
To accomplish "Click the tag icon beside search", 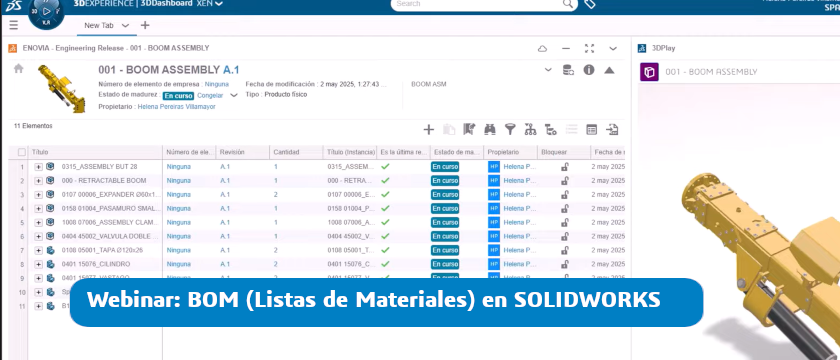I will [x=590, y=4].
